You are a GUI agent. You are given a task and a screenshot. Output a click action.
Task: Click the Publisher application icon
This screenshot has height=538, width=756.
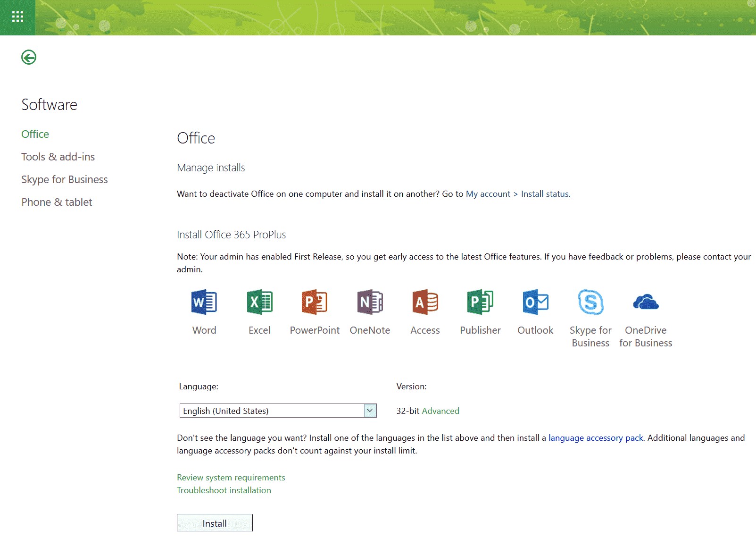480,302
